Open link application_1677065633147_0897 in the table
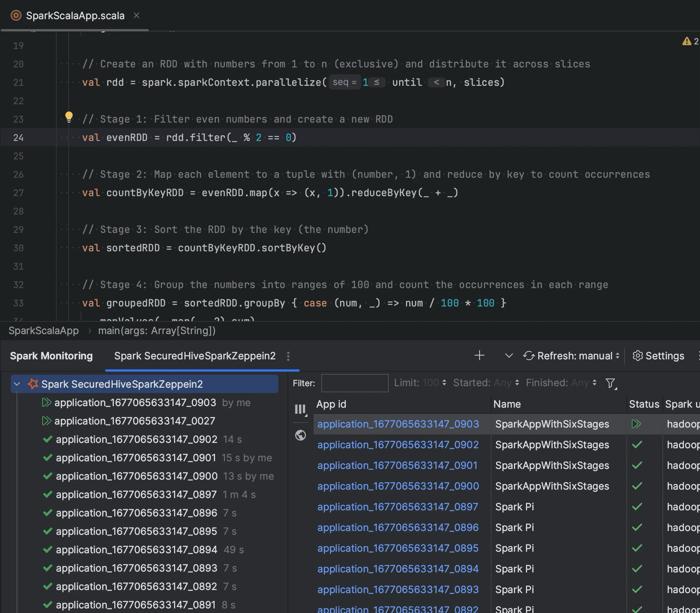Viewport: 700px width, 613px height. coord(398,506)
